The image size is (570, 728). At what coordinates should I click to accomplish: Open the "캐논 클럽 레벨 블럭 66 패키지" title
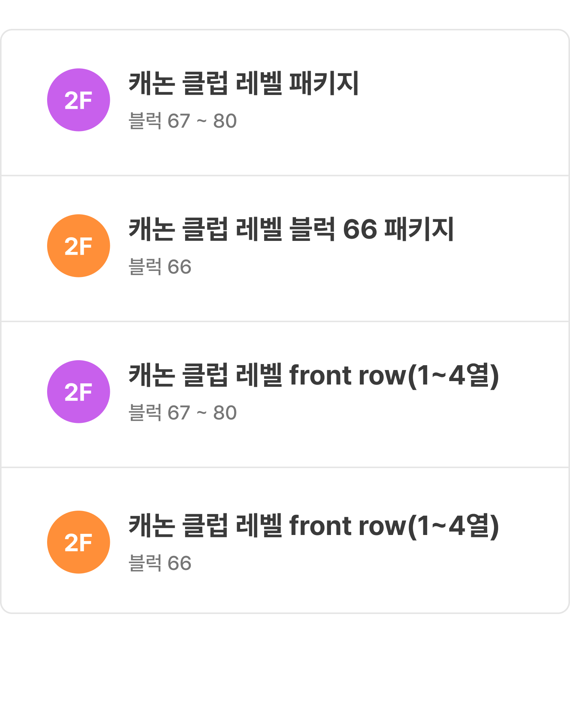[x=291, y=229]
